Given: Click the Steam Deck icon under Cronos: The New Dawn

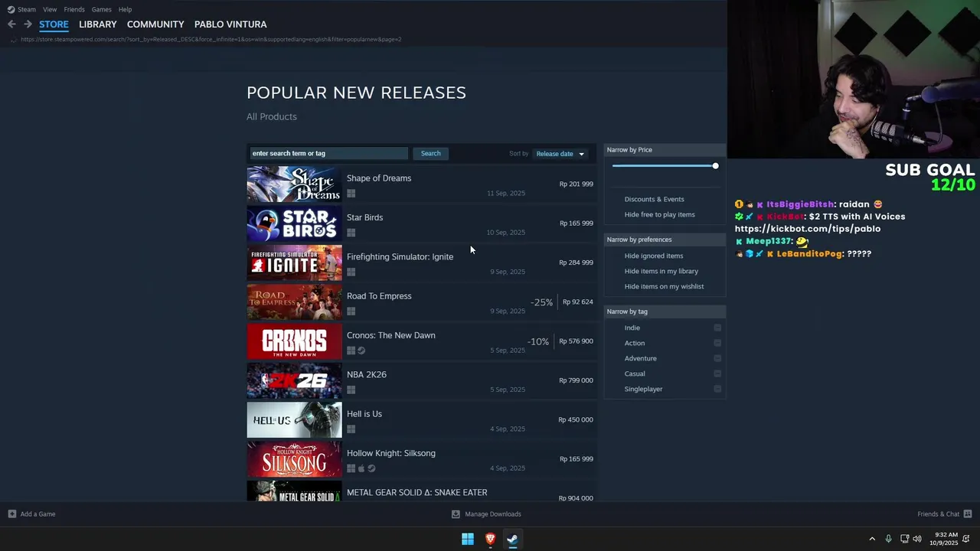Looking at the screenshot, I should point(361,350).
